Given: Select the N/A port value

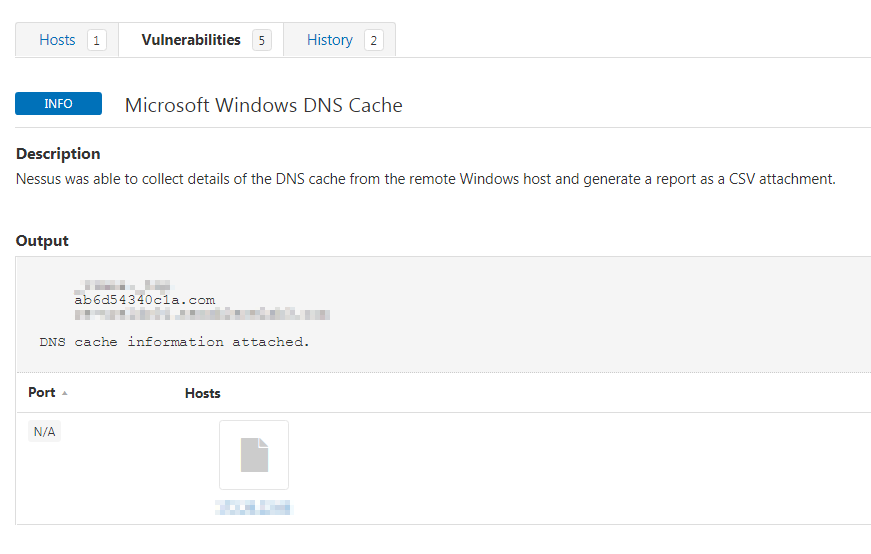Looking at the screenshot, I should (44, 431).
